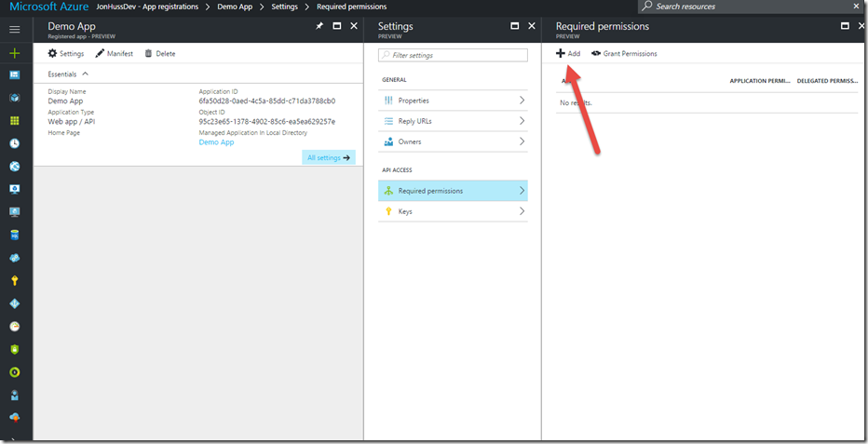Maximize the Settings blade
Screen dimensions: 868x444
click(x=514, y=26)
